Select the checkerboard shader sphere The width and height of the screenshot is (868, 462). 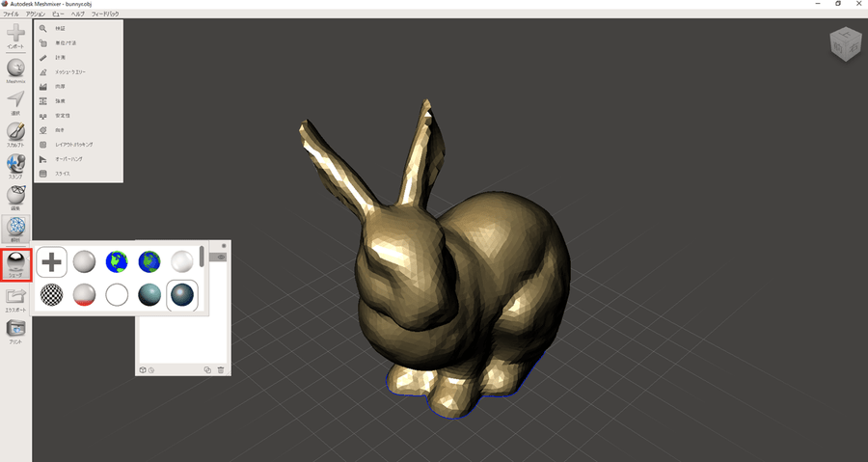coord(52,295)
